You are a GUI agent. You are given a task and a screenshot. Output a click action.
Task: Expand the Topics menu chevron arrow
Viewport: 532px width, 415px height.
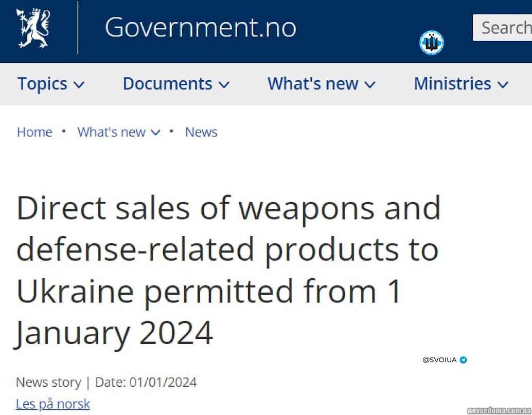point(79,85)
